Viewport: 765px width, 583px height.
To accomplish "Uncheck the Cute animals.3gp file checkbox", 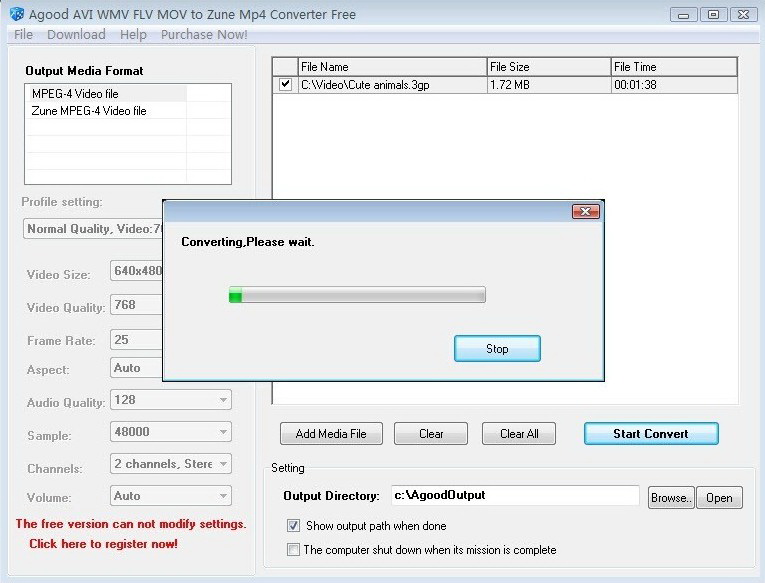I will point(285,84).
